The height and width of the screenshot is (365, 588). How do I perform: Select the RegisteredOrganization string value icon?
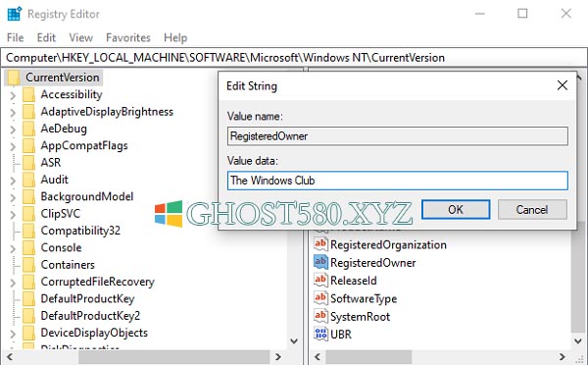[320, 244]
